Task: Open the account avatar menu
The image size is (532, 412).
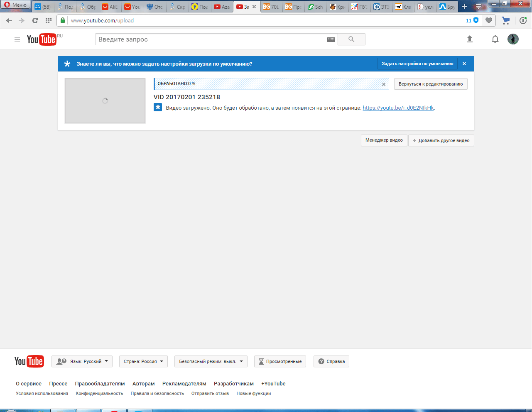Action: pos(513,39)
